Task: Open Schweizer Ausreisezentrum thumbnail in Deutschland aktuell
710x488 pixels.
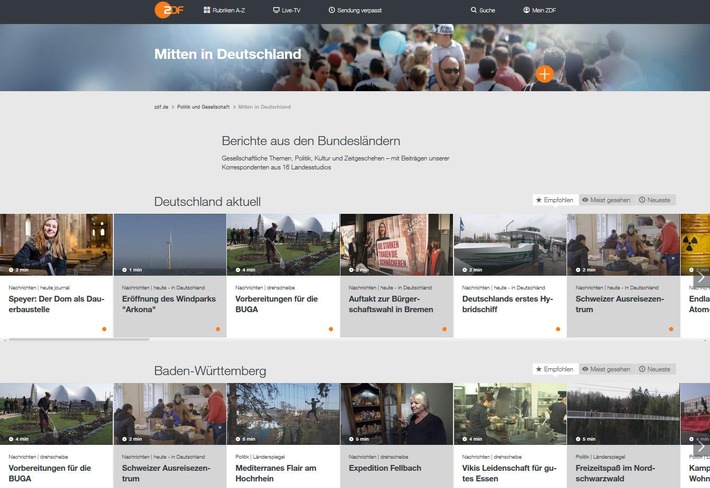Action: pyautogui.click(x=624, y=244)
